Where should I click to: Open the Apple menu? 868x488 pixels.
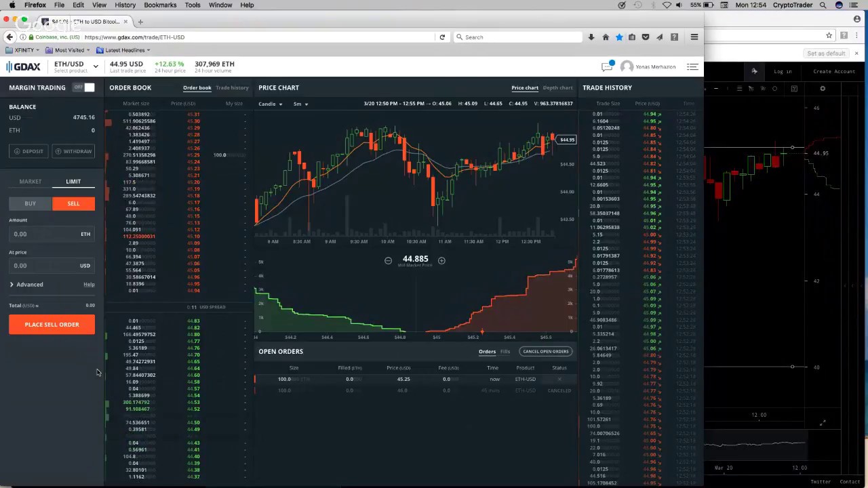point(12,5)
